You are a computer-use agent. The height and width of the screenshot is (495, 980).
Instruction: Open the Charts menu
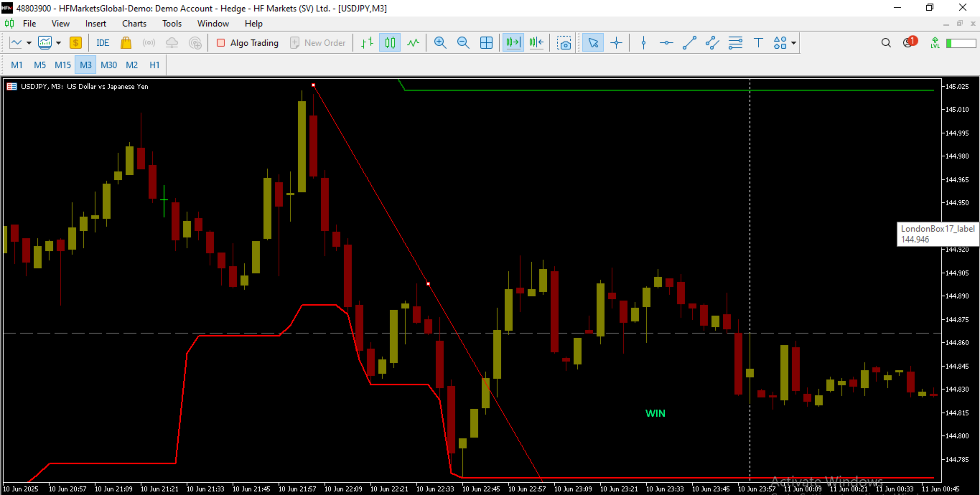134,23
